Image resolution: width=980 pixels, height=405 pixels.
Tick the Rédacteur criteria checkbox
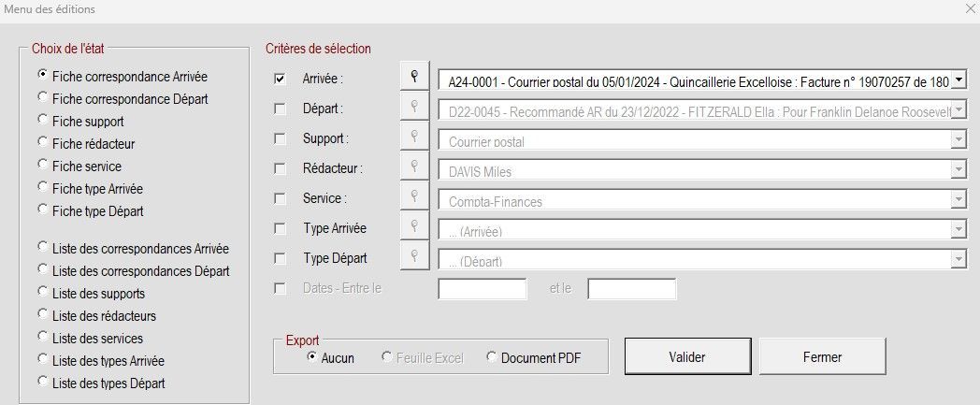click(x=280, y=169)
